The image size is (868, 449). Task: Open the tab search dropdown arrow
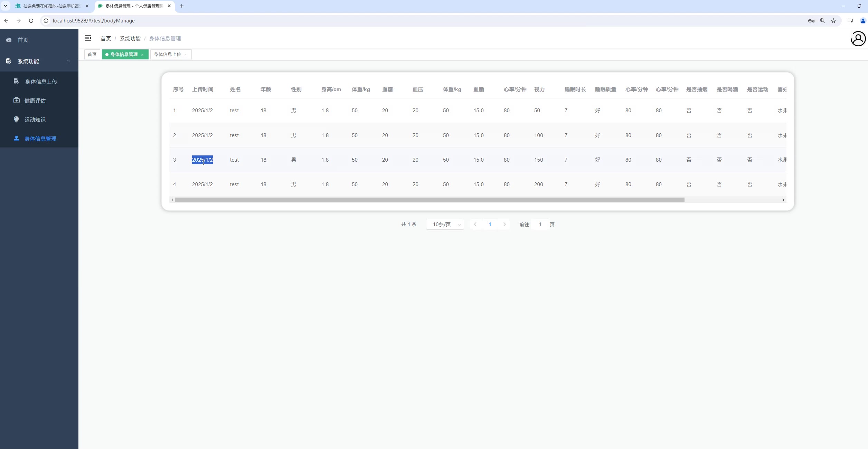pyautogui.click(x=6, y=6)
